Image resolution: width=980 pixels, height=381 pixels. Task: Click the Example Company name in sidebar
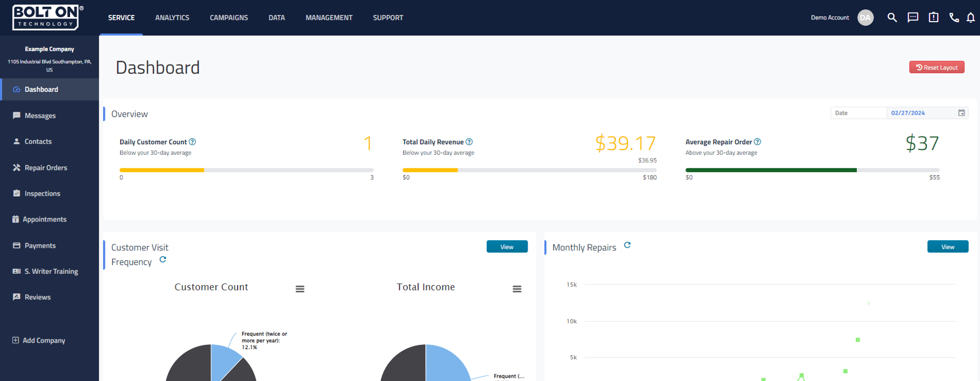(x=50, y=49)
